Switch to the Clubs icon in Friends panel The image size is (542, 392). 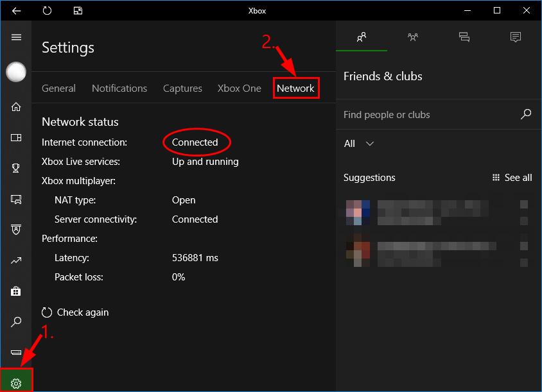pyautogui.click(x=413, y=37)
